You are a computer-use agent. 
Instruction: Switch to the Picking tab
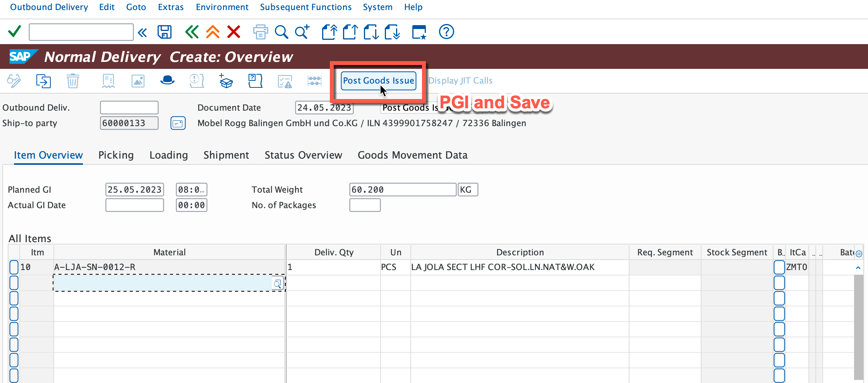116,155
